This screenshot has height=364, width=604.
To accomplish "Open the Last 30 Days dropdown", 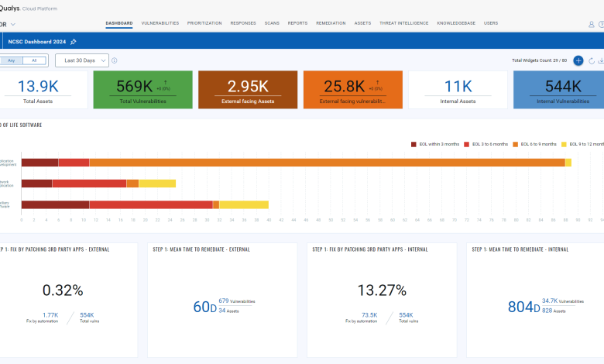I will [x=82, y=60].
